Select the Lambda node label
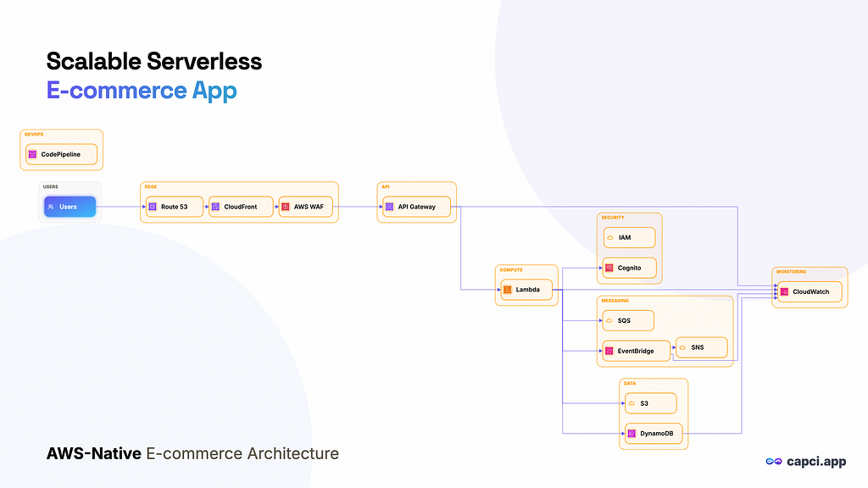 coord(527,290)
